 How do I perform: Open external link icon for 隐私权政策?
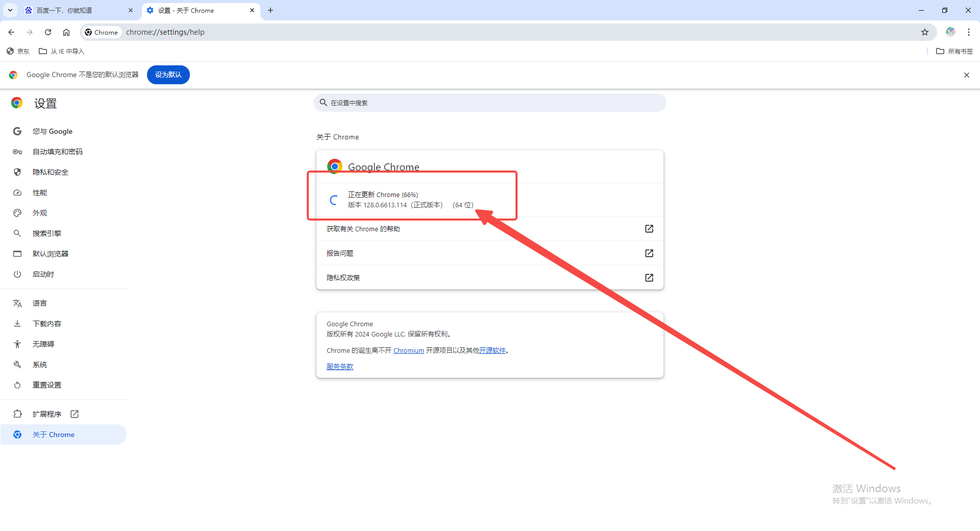click(649, 278)
